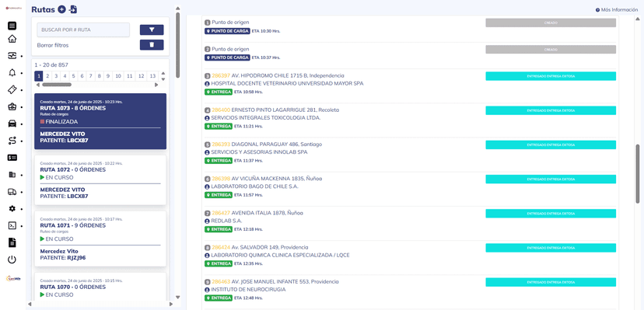
Task: Open order 286397 link
Action: pos(221,75)
